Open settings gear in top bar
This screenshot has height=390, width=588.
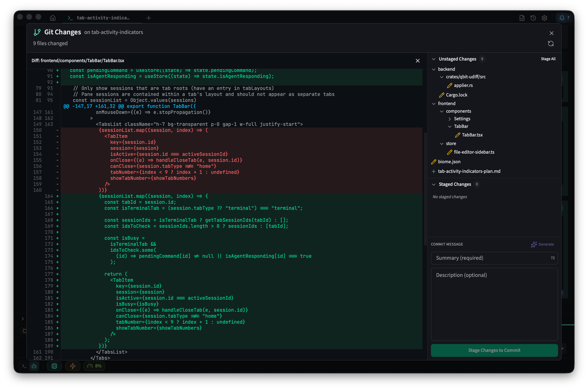(x=544, y=18)
